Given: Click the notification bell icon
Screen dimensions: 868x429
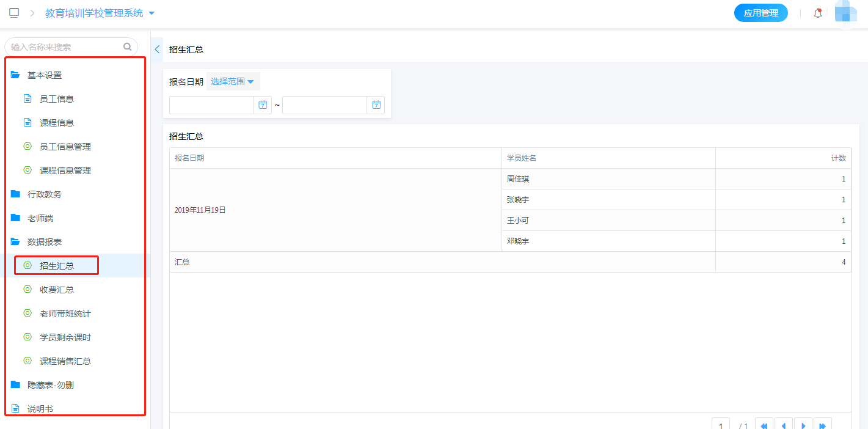Looking at the screenshot, I should pyautogui.click(x=817, y=13).
